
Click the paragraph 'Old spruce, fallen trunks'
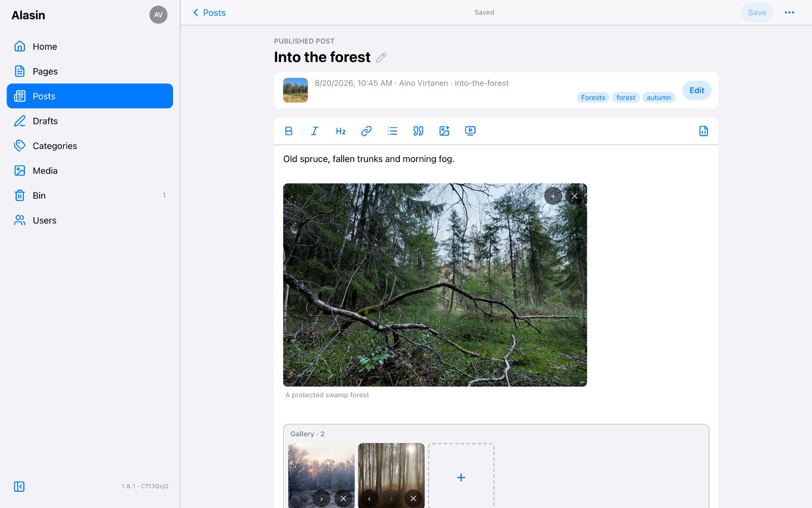coord(369,159)
